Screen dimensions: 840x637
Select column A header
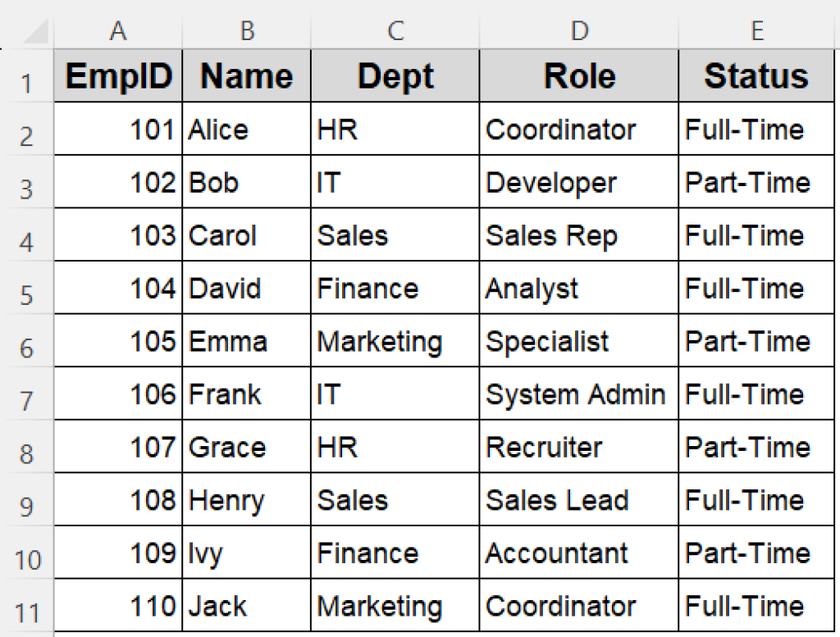117,29
